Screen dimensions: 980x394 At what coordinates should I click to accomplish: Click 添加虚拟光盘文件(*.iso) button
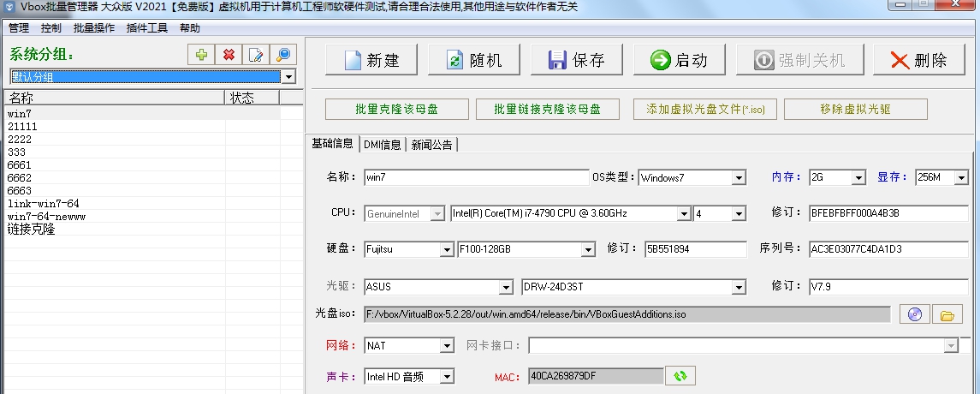pyautogui.click(x=705, y=109)
